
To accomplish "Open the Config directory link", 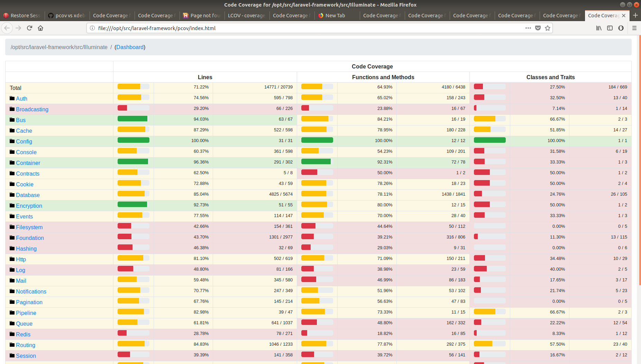I will click(24, 141).
